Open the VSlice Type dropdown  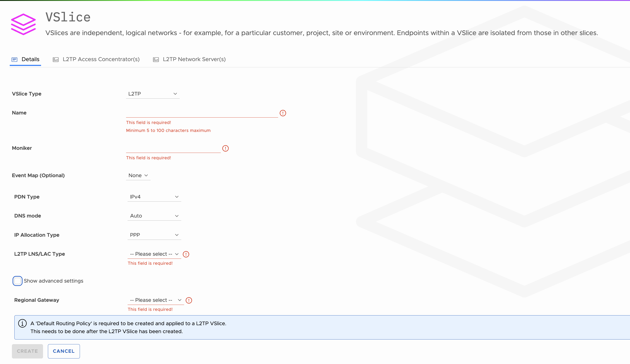coord(153,94)
